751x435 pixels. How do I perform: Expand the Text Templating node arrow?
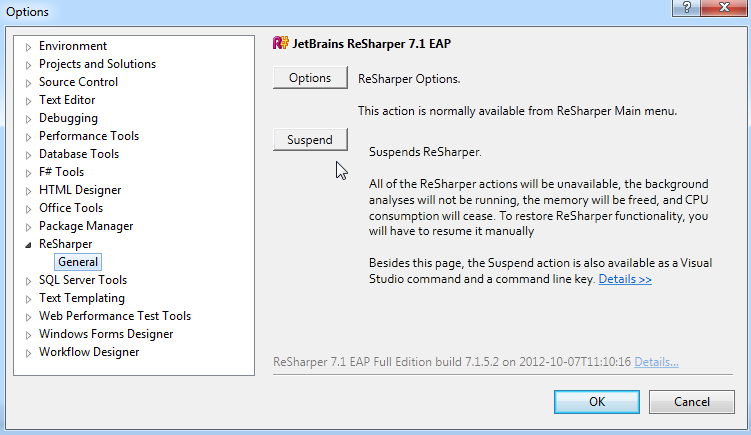[x=28, y=299]
